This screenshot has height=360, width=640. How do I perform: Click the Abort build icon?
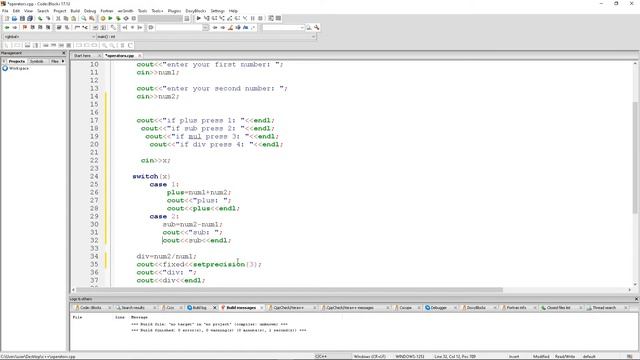[x=133, y=18]
